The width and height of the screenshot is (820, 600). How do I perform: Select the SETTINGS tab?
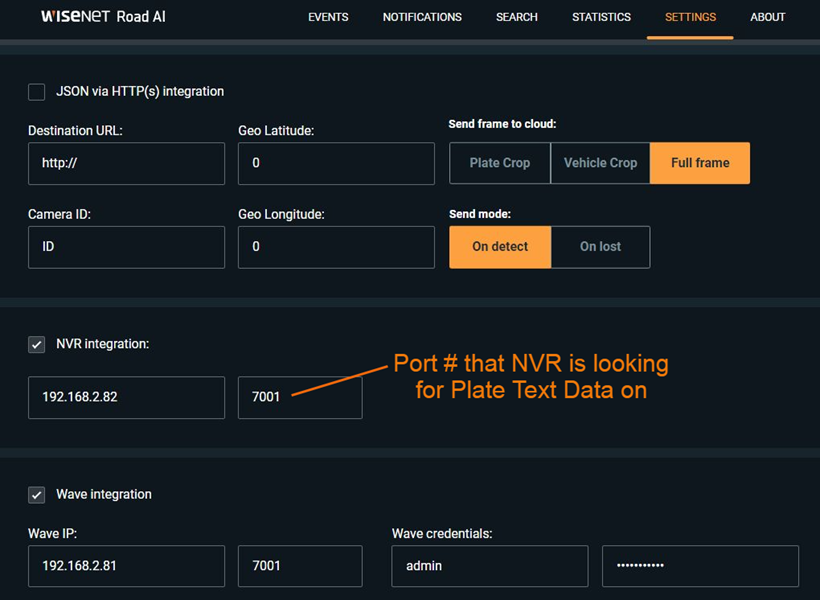click(690, 17)
